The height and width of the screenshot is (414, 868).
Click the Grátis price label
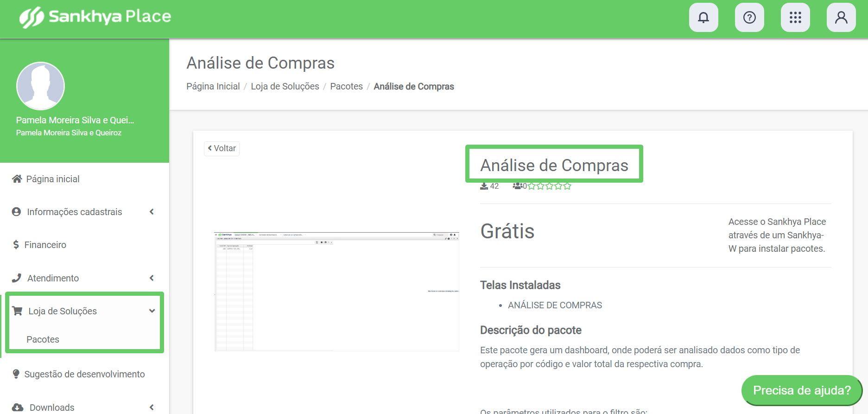507,231
